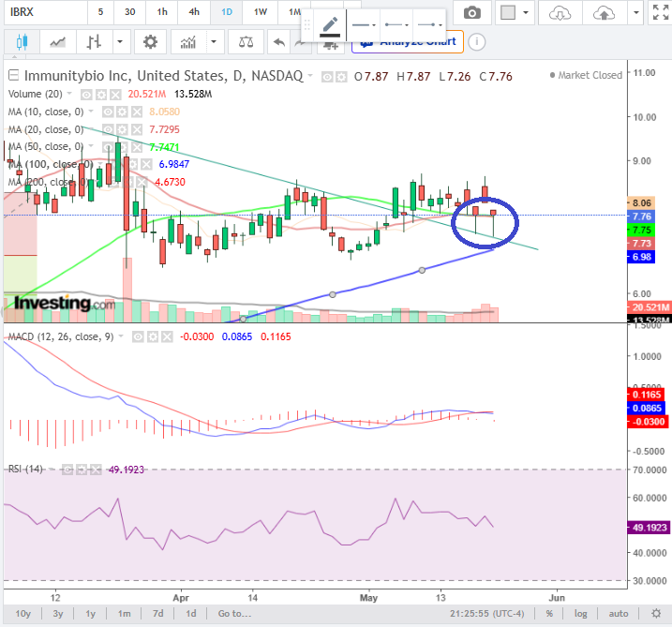672x627 pixels.
Task: Click the gray layout square swatch
Action: tap(508, 13)
